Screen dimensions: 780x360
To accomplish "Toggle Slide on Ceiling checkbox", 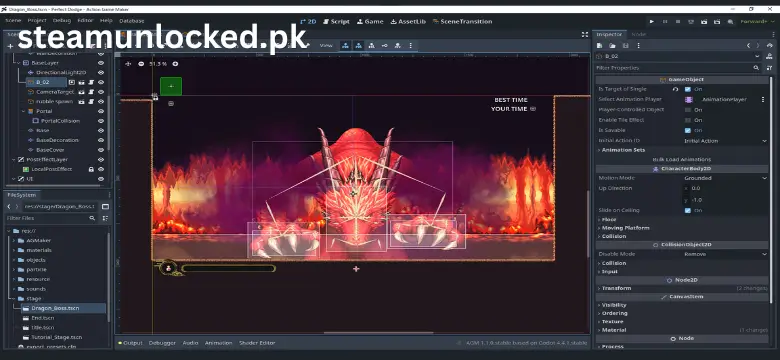I will tap(687, 210).
